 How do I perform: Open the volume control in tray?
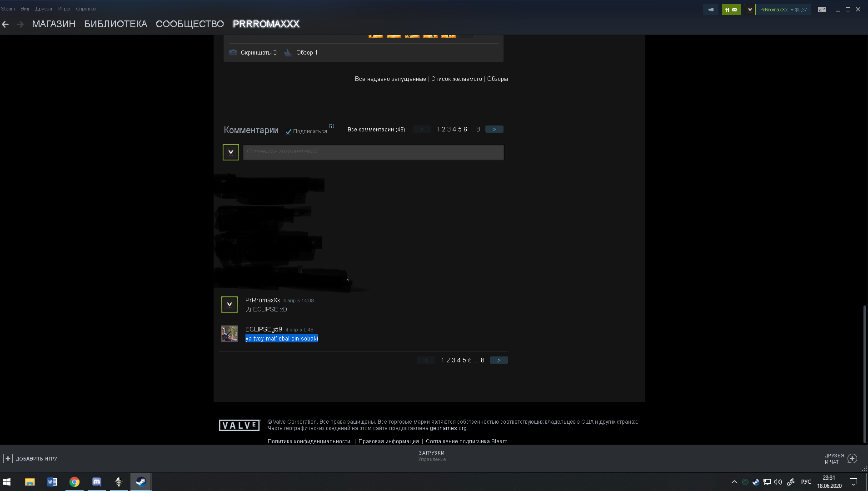(x=778, y=482)
